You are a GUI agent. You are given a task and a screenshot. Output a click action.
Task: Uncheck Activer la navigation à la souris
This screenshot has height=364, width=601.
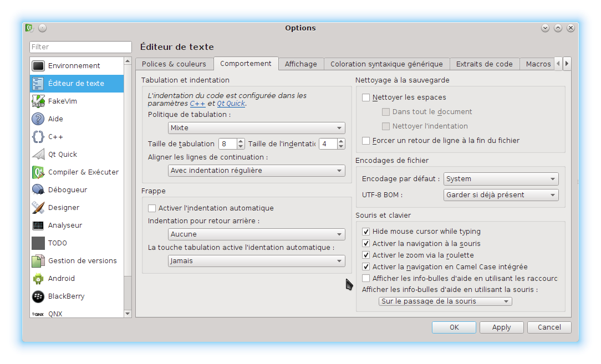366,243
